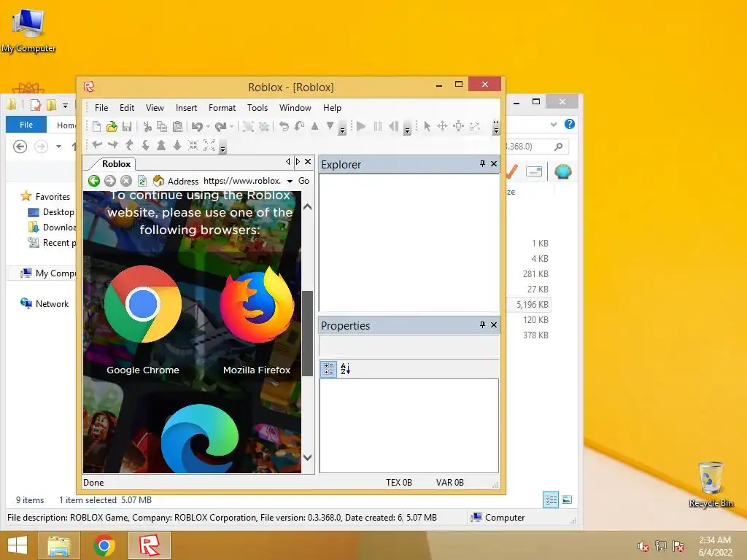
Task: Open the File menu in Roblox
Action: [x=101, y=108]
